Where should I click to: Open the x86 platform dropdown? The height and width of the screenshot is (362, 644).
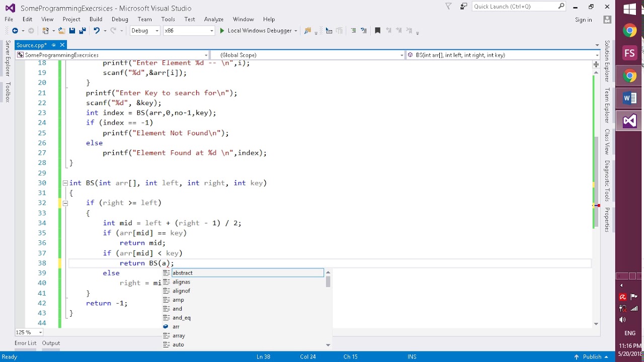[x=189, y=31]
